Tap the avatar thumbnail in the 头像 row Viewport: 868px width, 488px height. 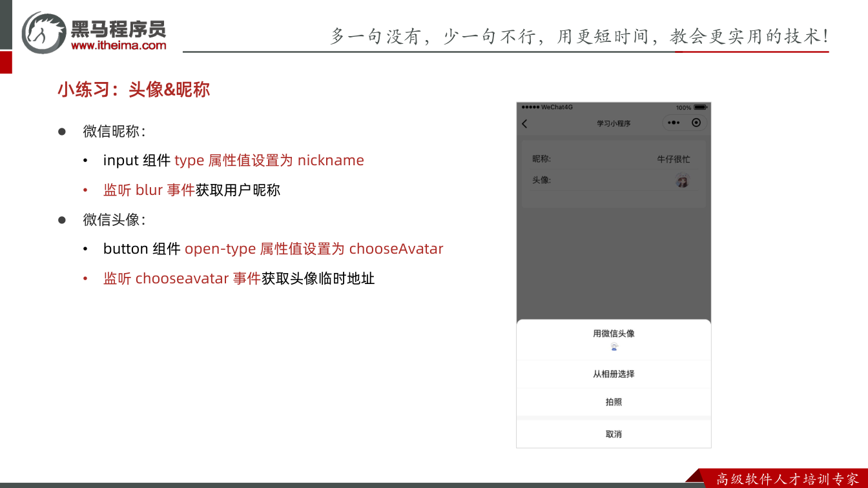click(682, 181)
